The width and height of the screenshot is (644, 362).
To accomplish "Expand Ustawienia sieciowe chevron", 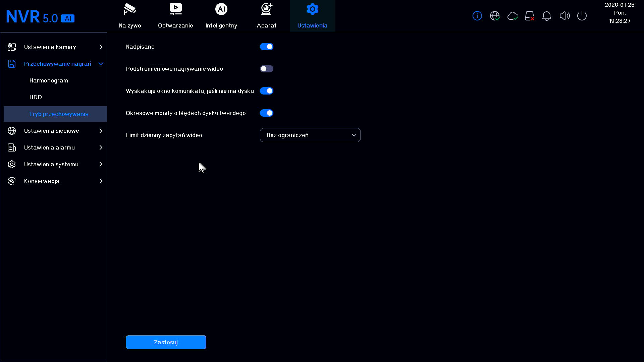I will coord(101,131).
